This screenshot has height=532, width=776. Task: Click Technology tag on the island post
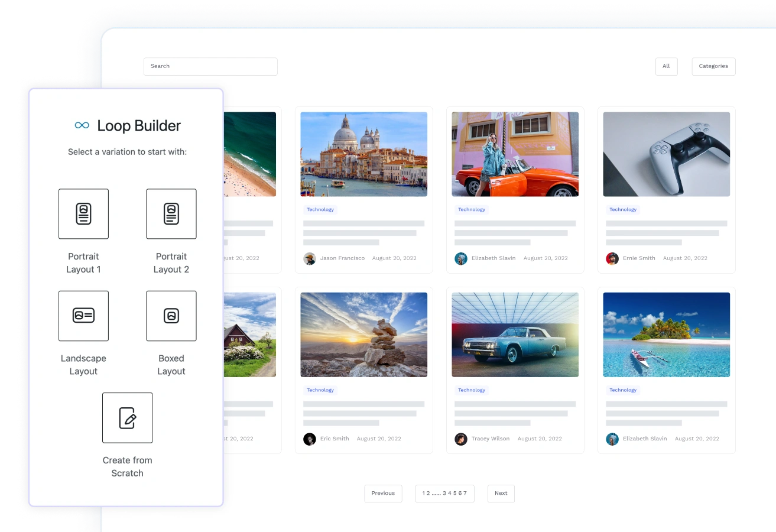point(623,390)
